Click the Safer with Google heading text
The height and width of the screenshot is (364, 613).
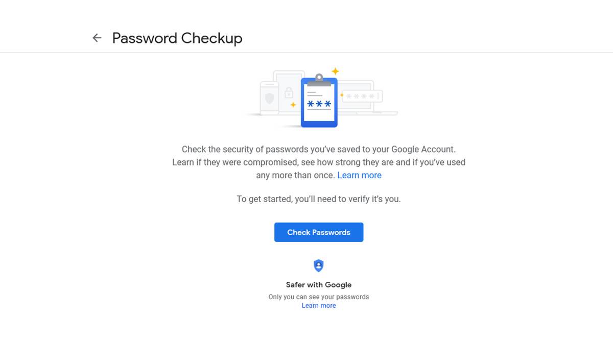pyautogui.click(x=318, y=284)
